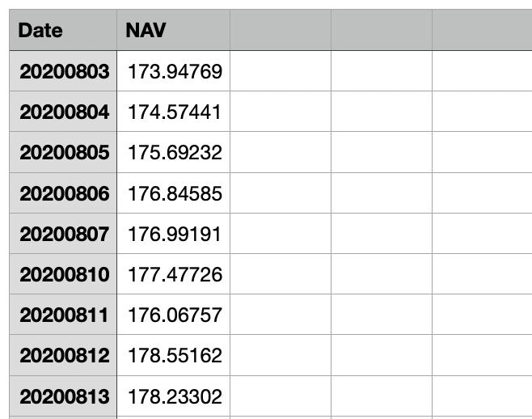
Task: Select the cell containing 177.47726
Action: click(x=173, y=273)
